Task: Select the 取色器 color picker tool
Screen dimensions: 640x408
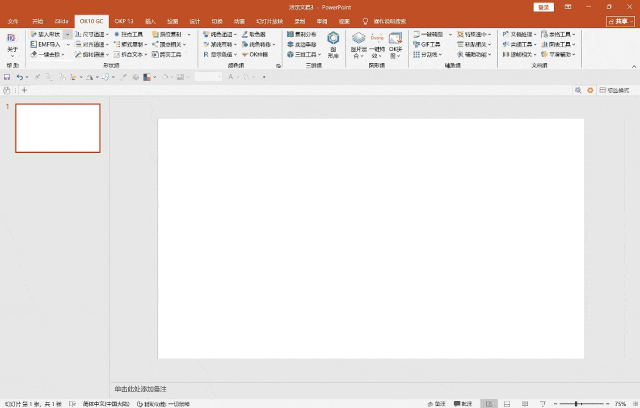Action: (253, 34)
